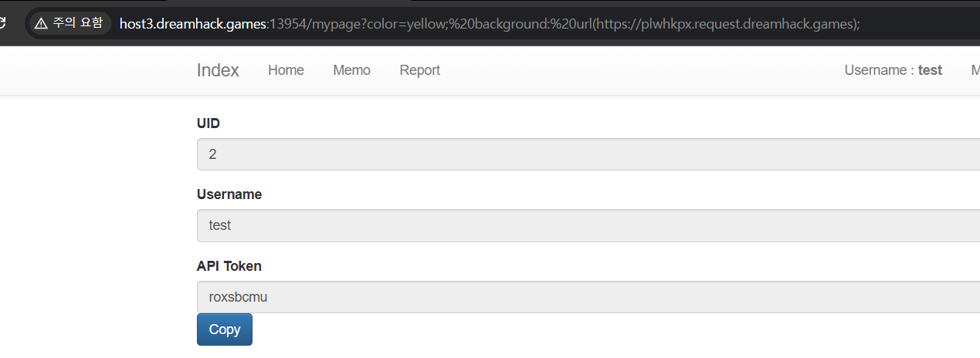Open the Report nav item
Viewport: 980px width, 358px height.
[x=419, y=70]
